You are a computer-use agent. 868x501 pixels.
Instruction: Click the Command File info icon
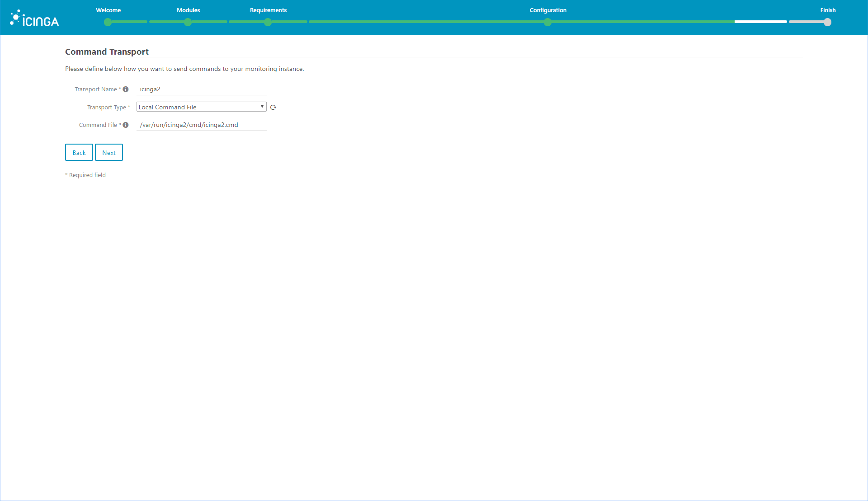[126, 125]
